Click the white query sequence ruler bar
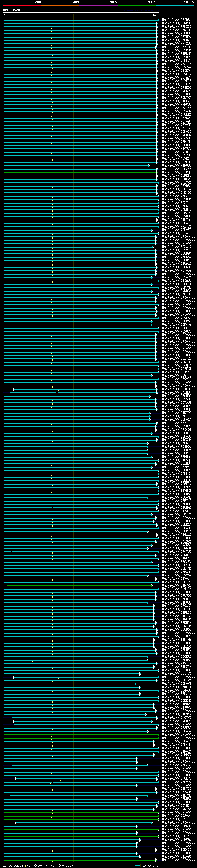This screenshot has width=197, height=868. coord(81,12)
